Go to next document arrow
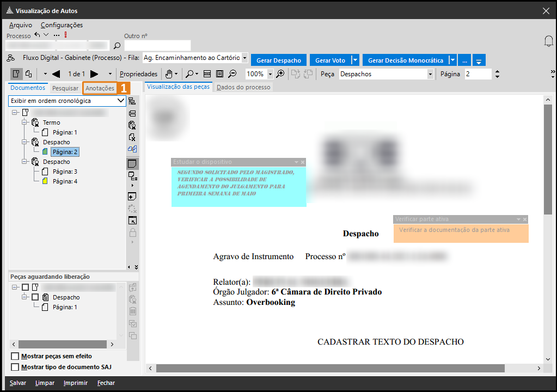Image resolution: width=557 pixels, height=392 pixels. point(94,74)
